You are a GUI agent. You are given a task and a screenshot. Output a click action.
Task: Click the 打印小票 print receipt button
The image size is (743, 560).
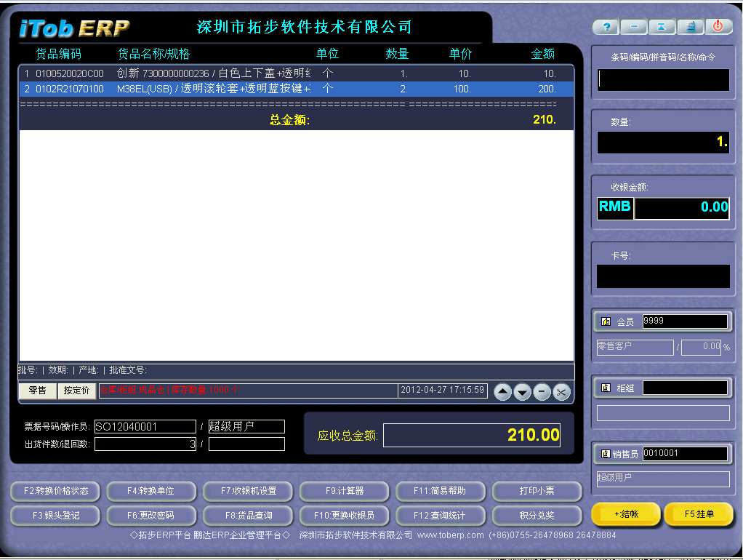pyautogui.click(x=537, y=491)
